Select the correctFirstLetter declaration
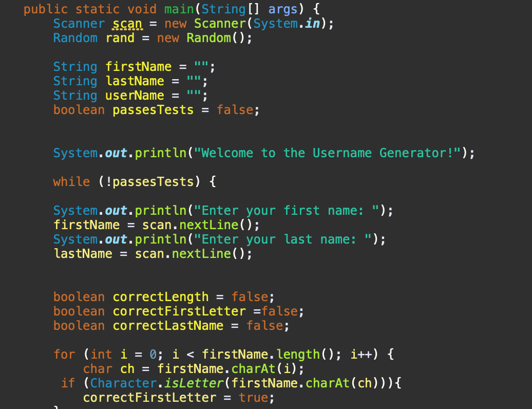Screen dimensions: 532x409 tap(172, 311)
